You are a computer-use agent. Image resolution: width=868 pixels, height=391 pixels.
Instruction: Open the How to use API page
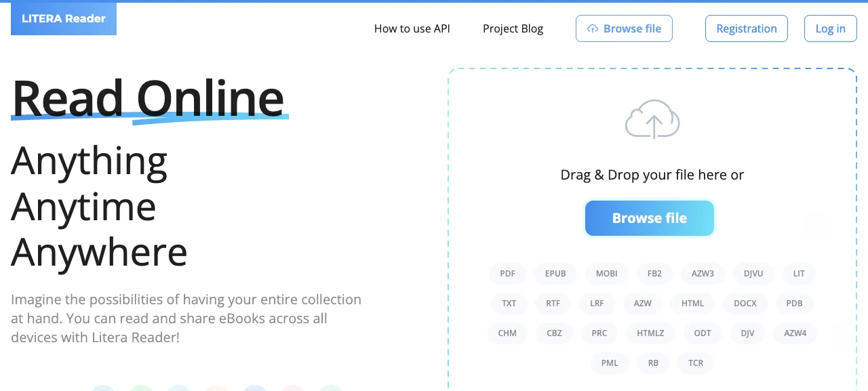click(x=412, y=28)
